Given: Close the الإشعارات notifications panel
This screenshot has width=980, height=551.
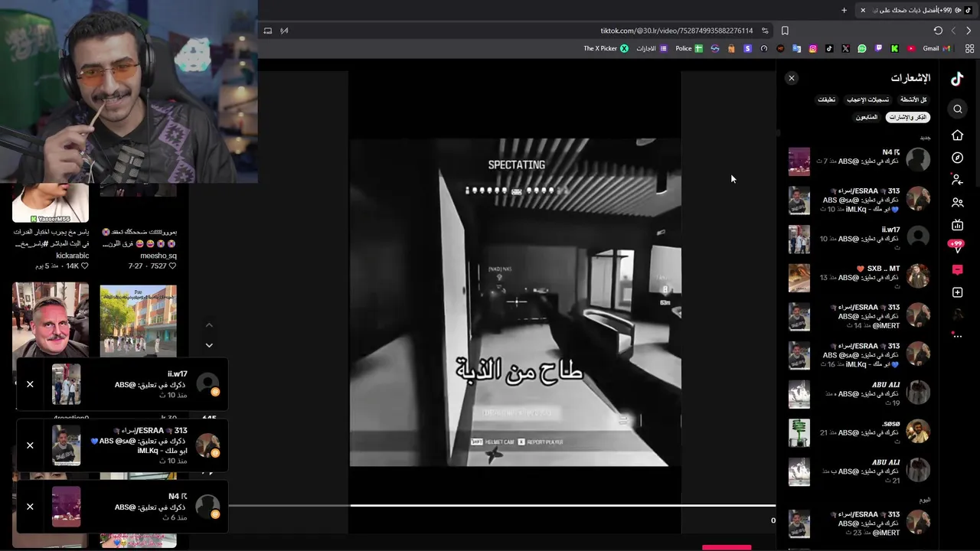Looking at the screenshot, I should [792, 78].
